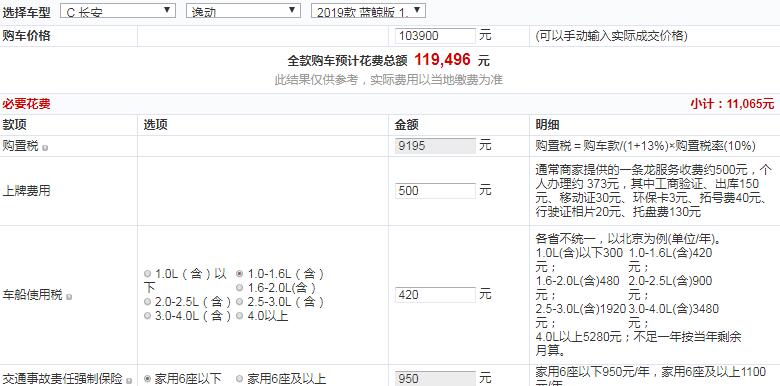Click the 上牌费用 amount field showing 500
The image size is (780, 386).
click(x=435, y=191)
